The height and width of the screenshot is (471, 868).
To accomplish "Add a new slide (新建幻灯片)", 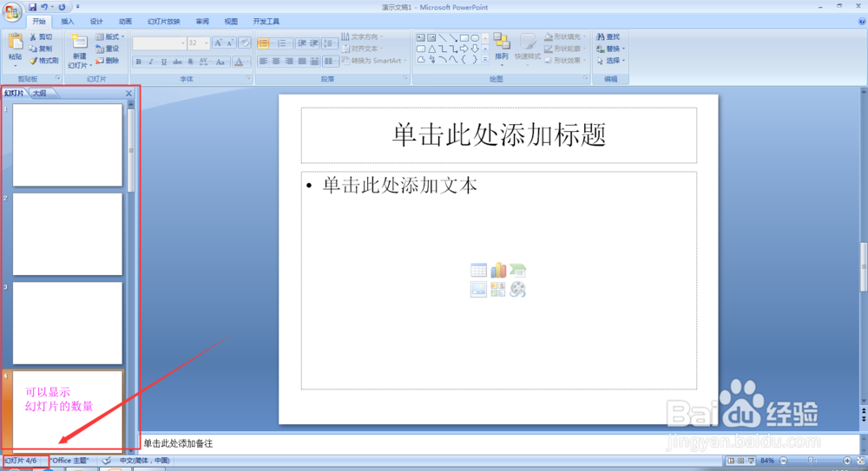I will 79,51.
